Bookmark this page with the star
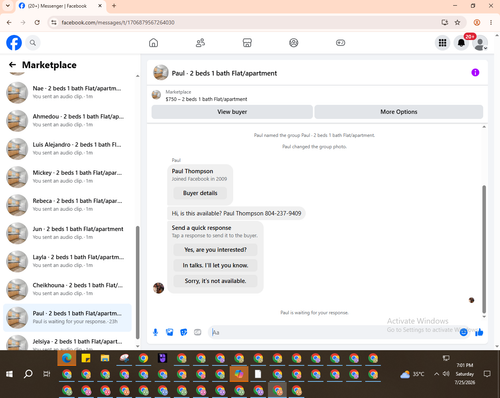This screenshot has width=500, height=398. [457, 22]
